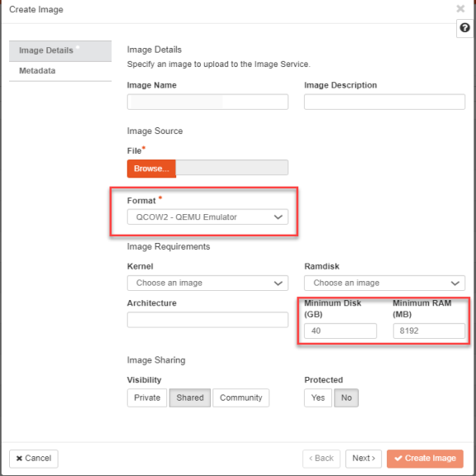Click the Browse file button
The image size is (476, 476).
[151, 169]
